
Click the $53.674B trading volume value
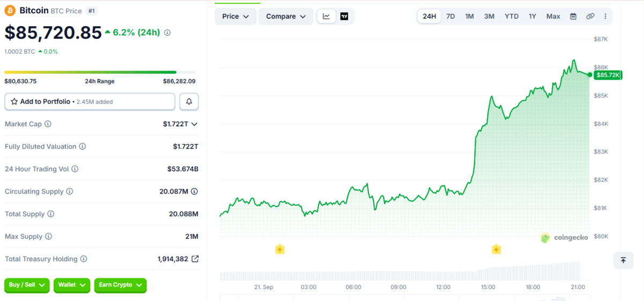click(183, 169)
